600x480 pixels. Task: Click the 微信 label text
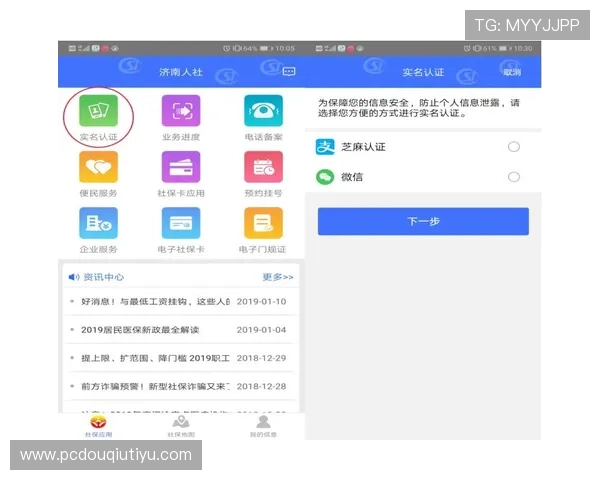pos(352,177)
